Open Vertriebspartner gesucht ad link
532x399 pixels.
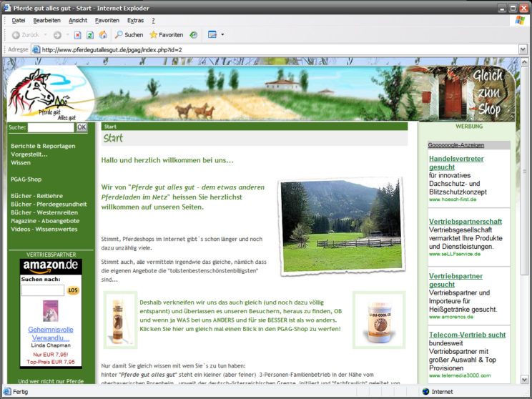coord(455,280)
